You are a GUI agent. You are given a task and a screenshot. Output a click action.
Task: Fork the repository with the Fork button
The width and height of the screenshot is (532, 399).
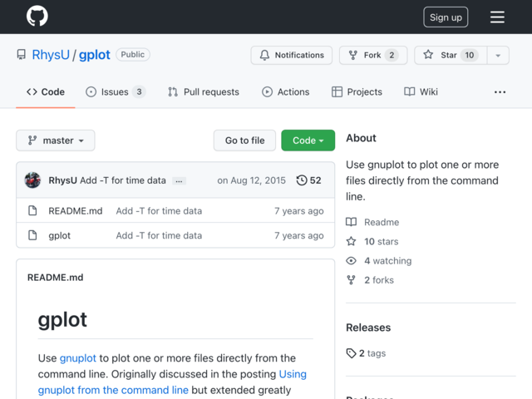[373, 55]
